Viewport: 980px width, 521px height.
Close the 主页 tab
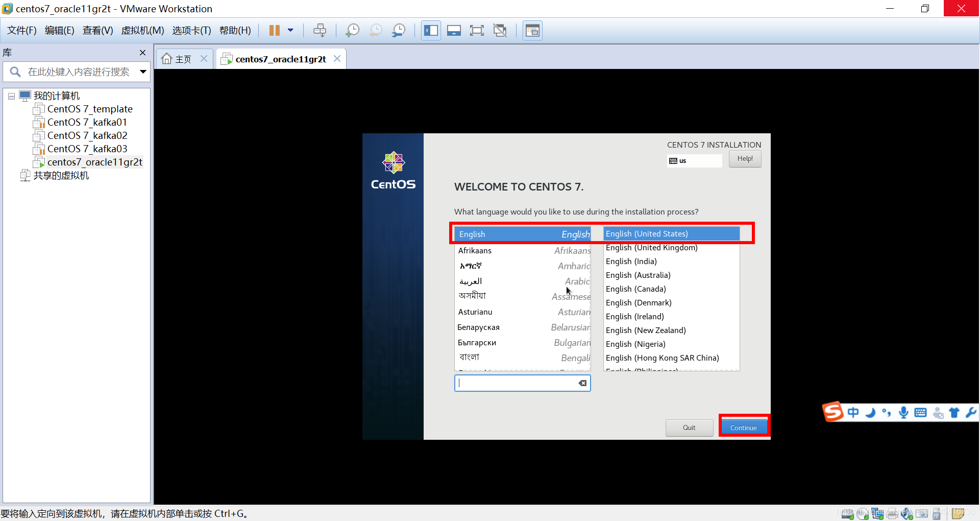click(x=204, y=59)
